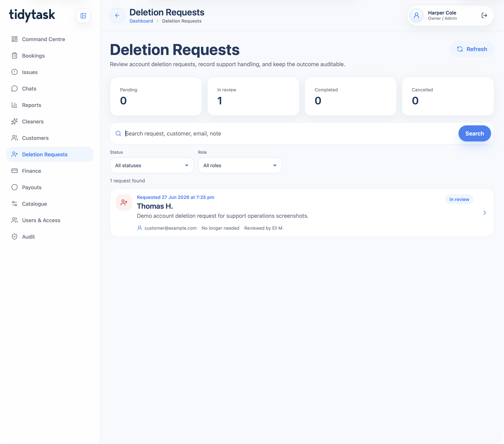Click the Cancelled summary card
The image size is (504, 444).
(448, 96)
